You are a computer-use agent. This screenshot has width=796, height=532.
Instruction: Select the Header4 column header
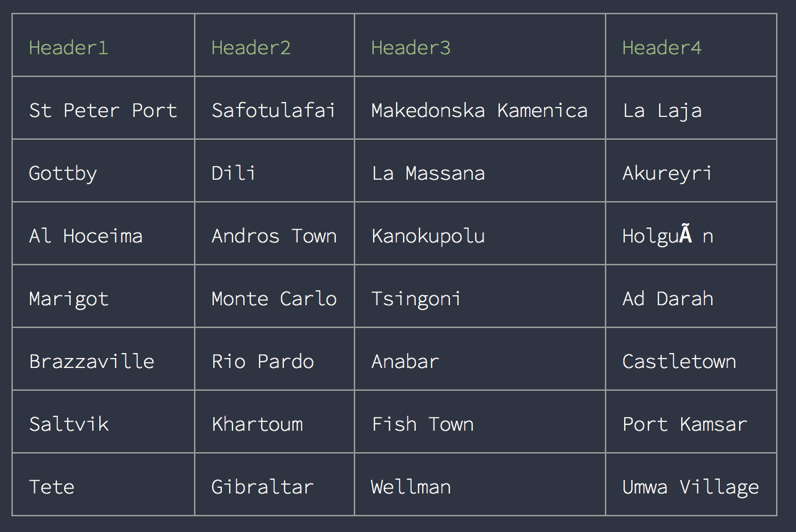pos(691,45)
